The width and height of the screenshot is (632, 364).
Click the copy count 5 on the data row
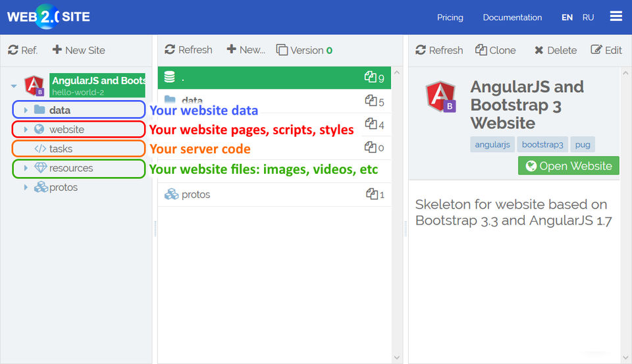coord(375,101)
